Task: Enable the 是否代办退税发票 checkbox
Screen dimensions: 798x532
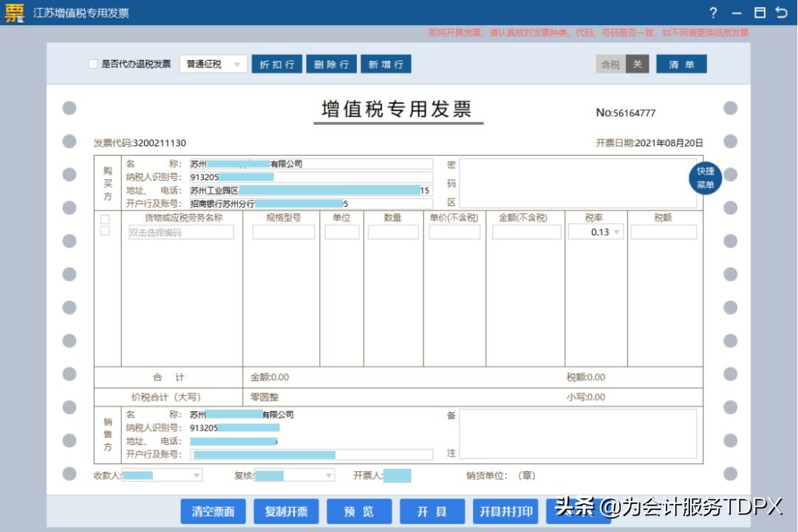Action: click(x=92, y=63)
